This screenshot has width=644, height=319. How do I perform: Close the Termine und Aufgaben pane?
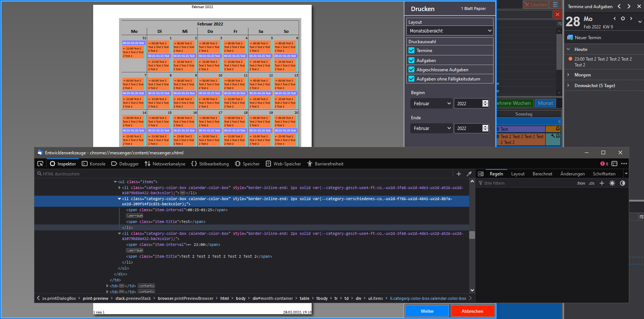pos(639,6)
